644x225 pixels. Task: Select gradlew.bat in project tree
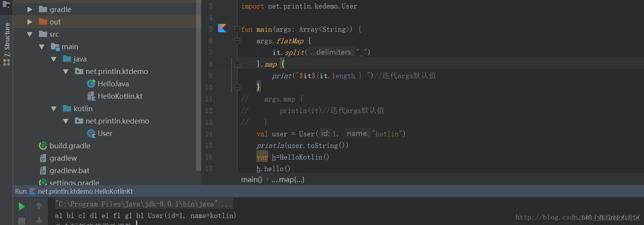pos(69,170)
